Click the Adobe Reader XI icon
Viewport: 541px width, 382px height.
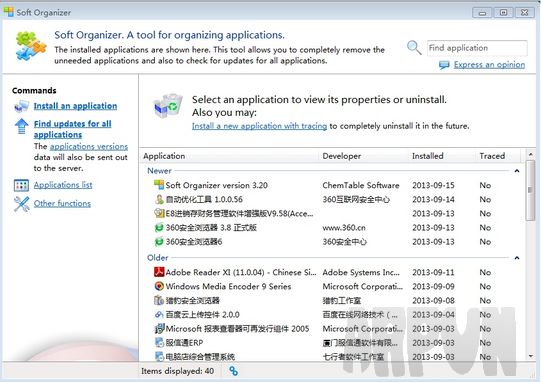159,272
